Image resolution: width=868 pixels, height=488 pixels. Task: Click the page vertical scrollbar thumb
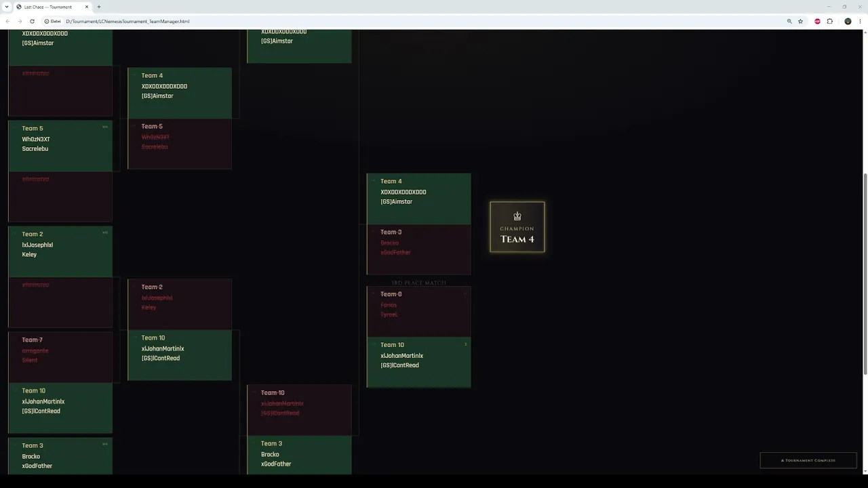click(865, 274)
